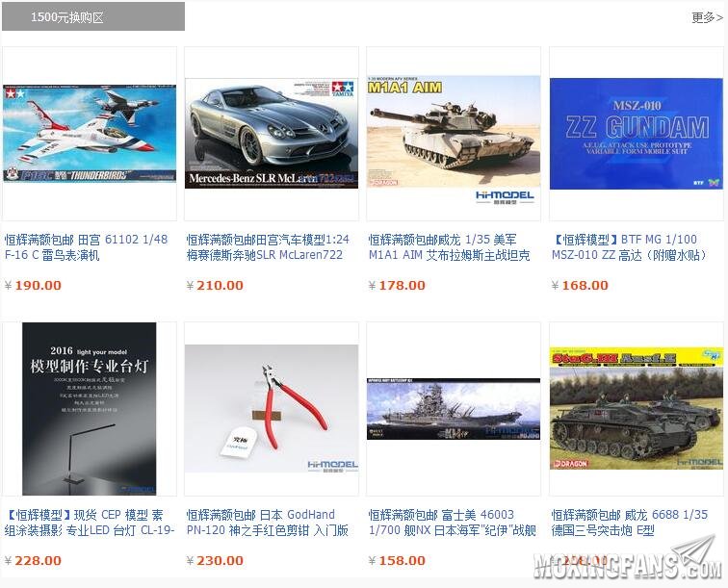Open the 田宫 61102 1/48 F-16 C title link

(x=87, y=247)
